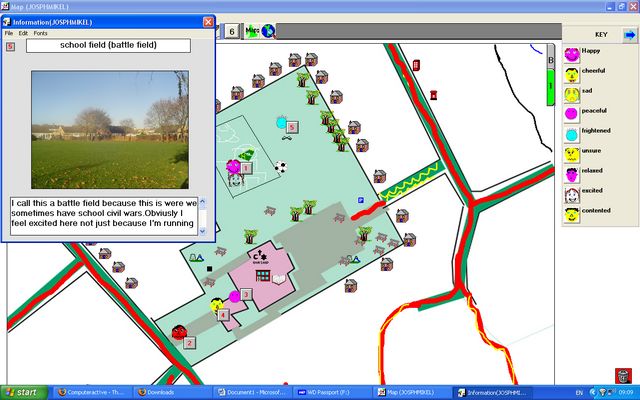Click the red post box on the map
Viewport: 640px width, 400px height.
tap(433, 95)
